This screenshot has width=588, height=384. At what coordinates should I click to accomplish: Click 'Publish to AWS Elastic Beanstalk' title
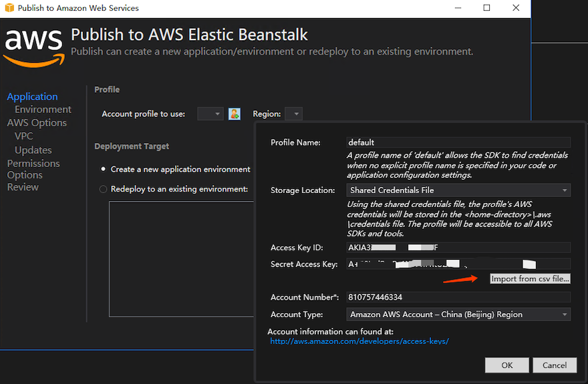(x=189, y=35)
